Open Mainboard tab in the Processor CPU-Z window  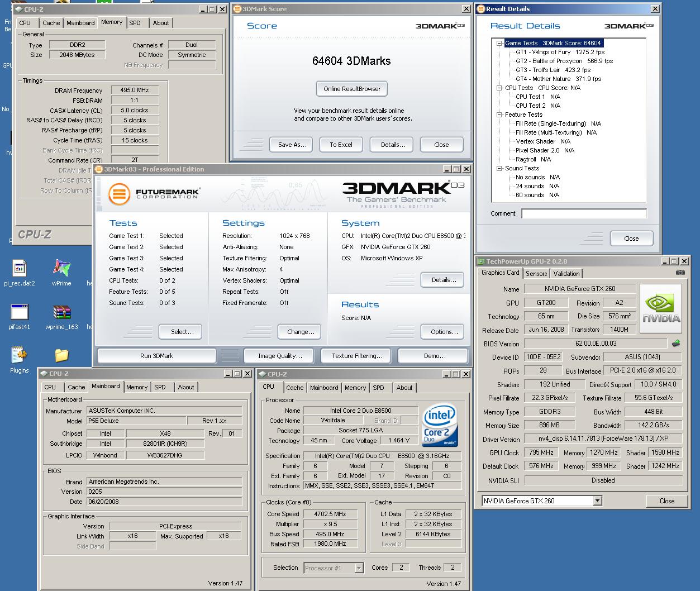click(x=324, y=388)
